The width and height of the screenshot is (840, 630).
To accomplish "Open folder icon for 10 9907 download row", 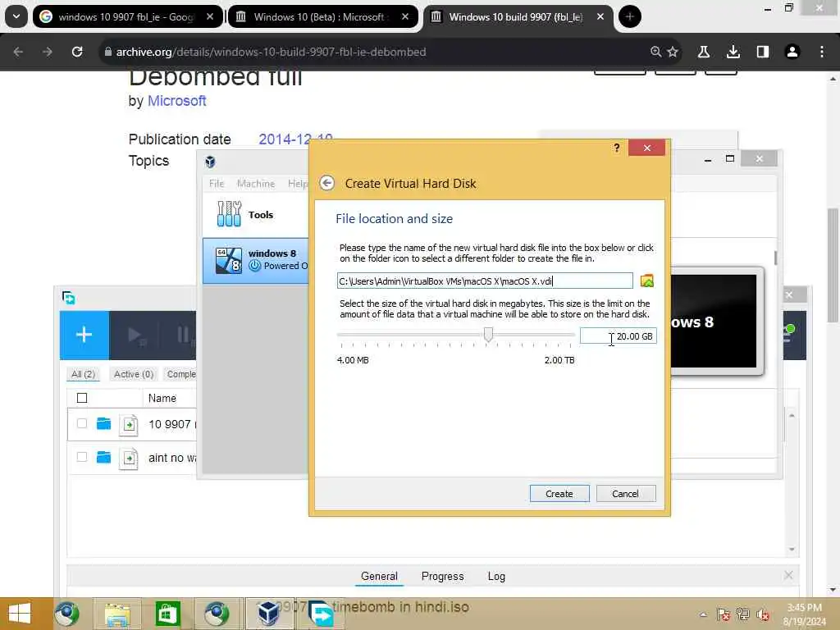I will tap(103, 424).
